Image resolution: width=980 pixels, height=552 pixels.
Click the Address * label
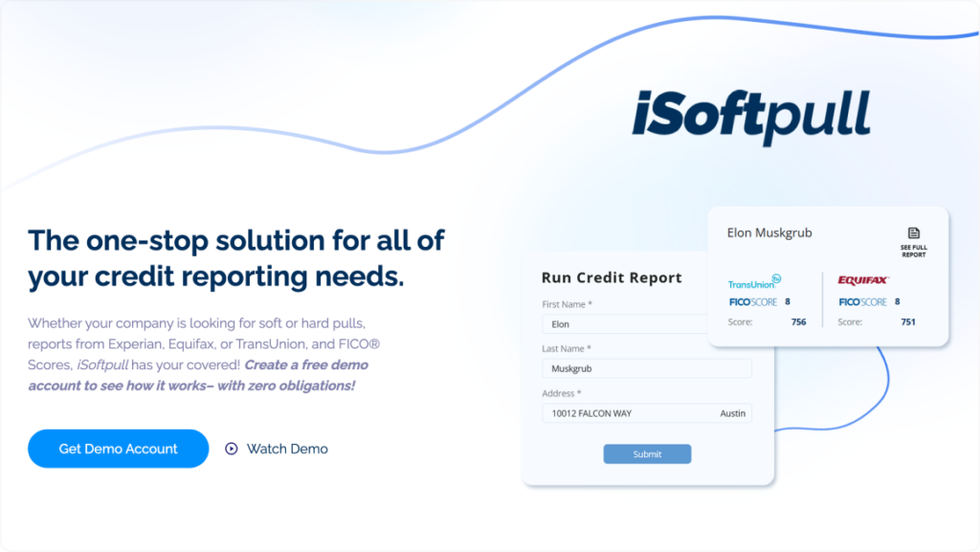click(561, 393)
